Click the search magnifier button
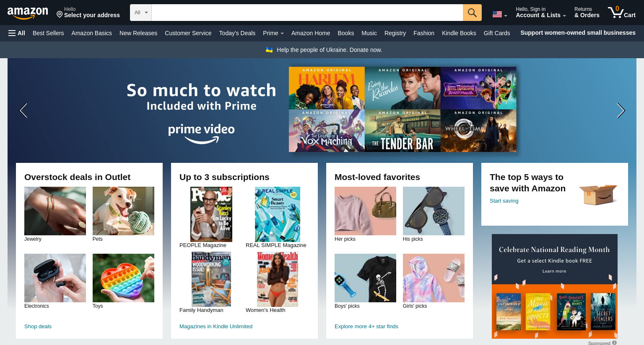Image resolution: width=644 pixels, height=345 pixels. [x=472, y=13]
